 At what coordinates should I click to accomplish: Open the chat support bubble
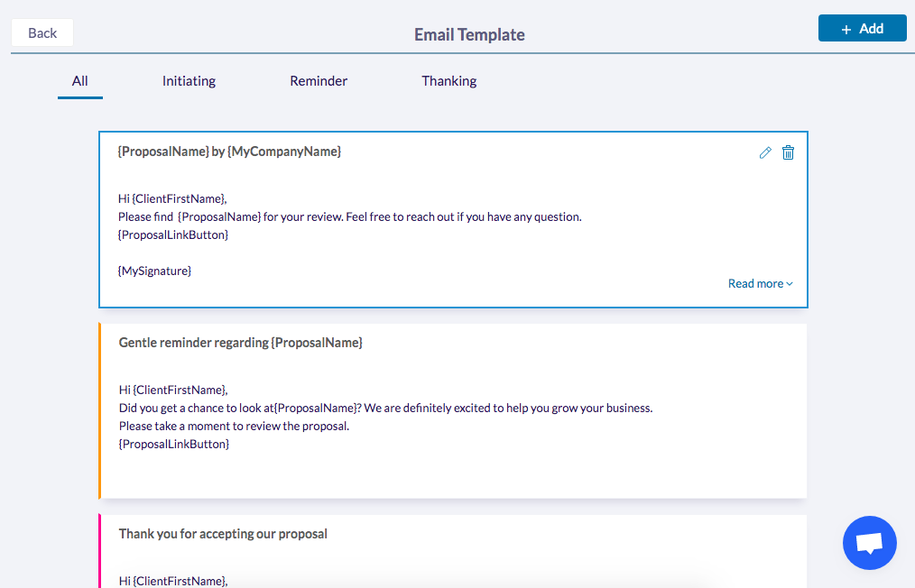(870, 543)
